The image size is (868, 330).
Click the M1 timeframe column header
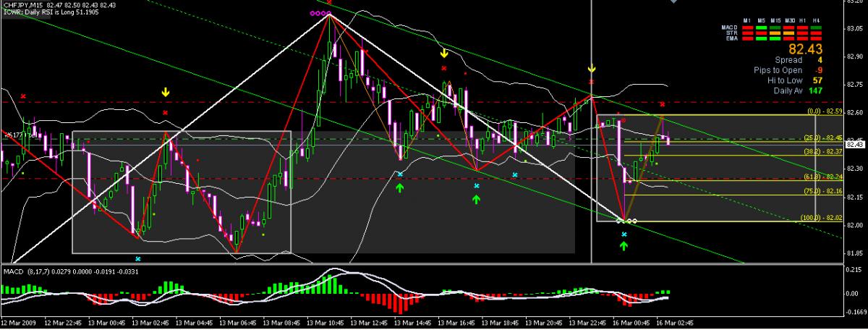pyautogui.click(x=748, y=20)
